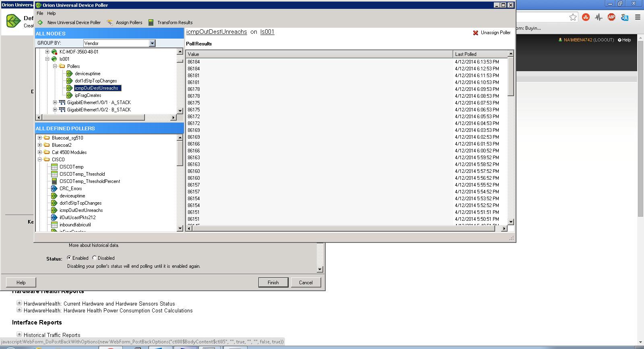This screenshot has height=349, width=644.
Task: Open the Group By Vendor dropdown
Action: click(x=152, y=43)
